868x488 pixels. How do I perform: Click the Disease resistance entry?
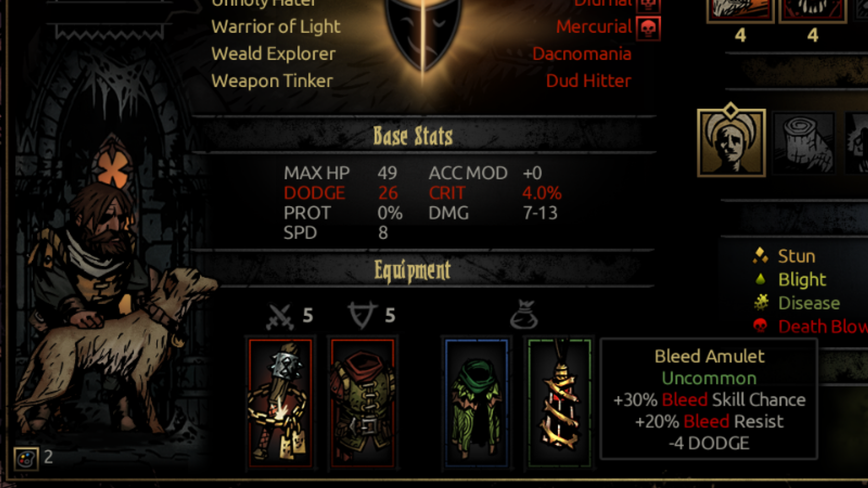coord(796,303)
